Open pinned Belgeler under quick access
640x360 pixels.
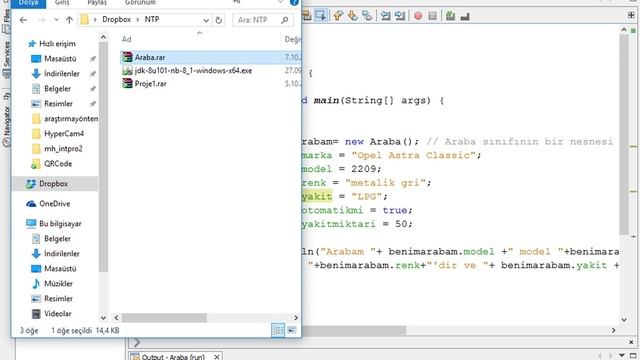(57, 89)
